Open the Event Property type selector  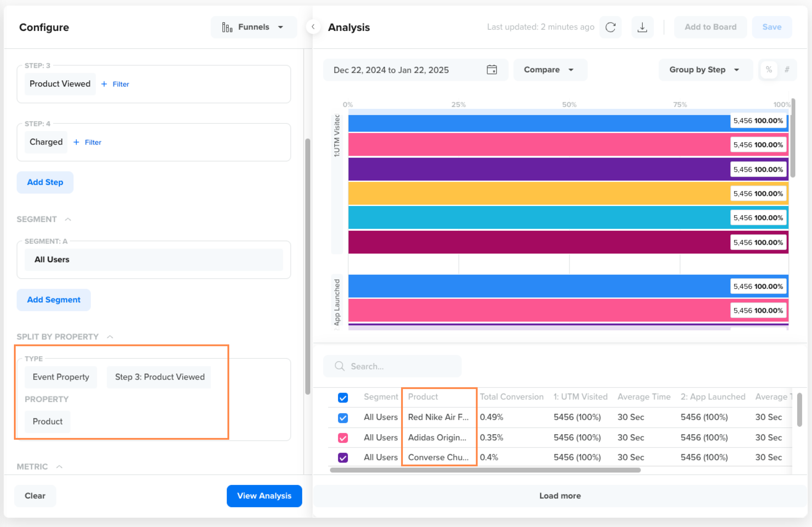click(x=61, y=377)
